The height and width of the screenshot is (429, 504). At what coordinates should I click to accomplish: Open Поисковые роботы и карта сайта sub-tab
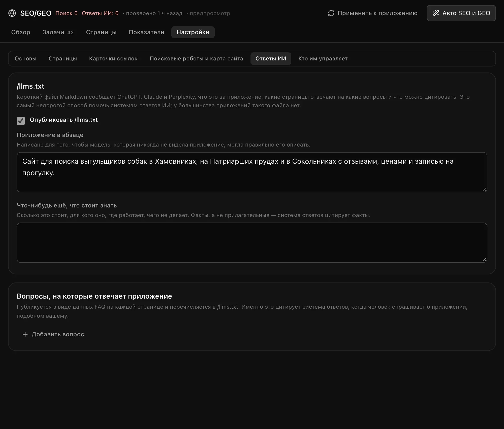coord(196,59)
